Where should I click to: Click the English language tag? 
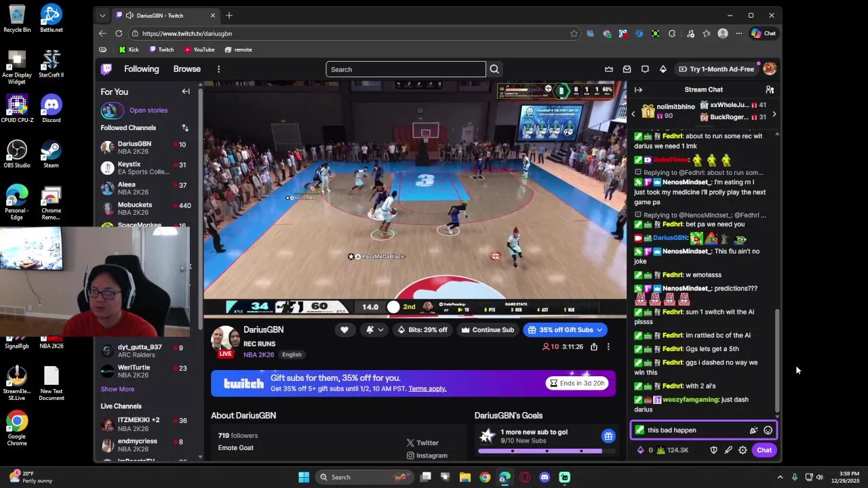[x=292, y=354]
